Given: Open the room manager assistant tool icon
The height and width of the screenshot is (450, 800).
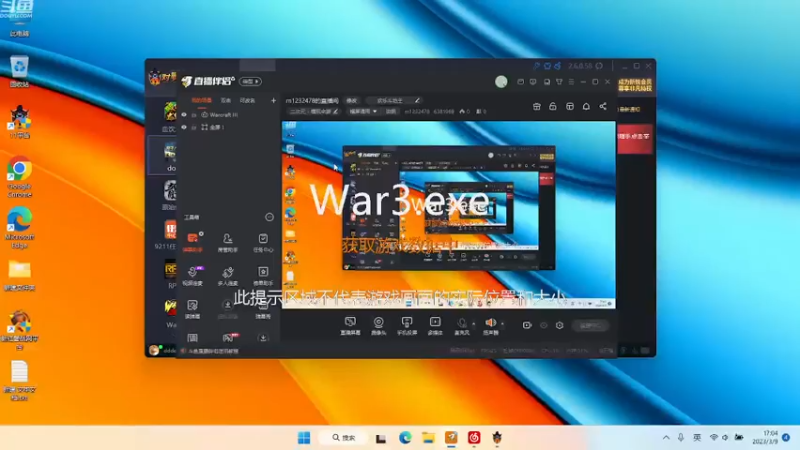Looking at the screenshot, I should tap(228, 242).
